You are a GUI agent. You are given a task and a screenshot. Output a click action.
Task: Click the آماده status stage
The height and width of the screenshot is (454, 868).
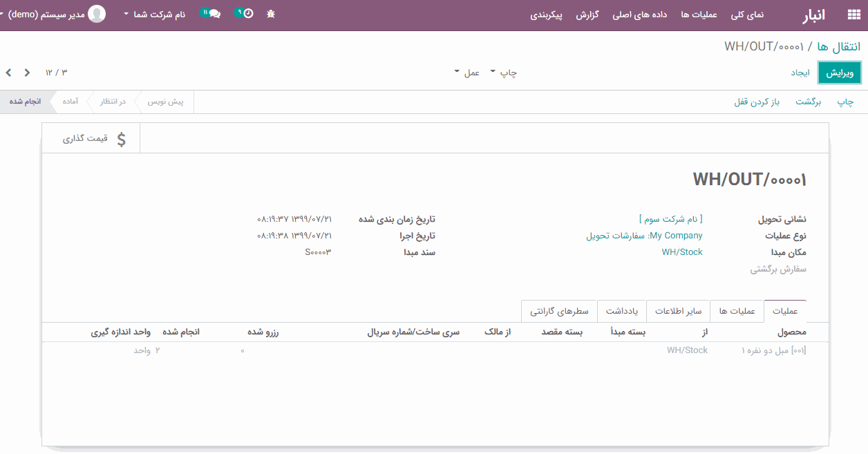point(70,102)
